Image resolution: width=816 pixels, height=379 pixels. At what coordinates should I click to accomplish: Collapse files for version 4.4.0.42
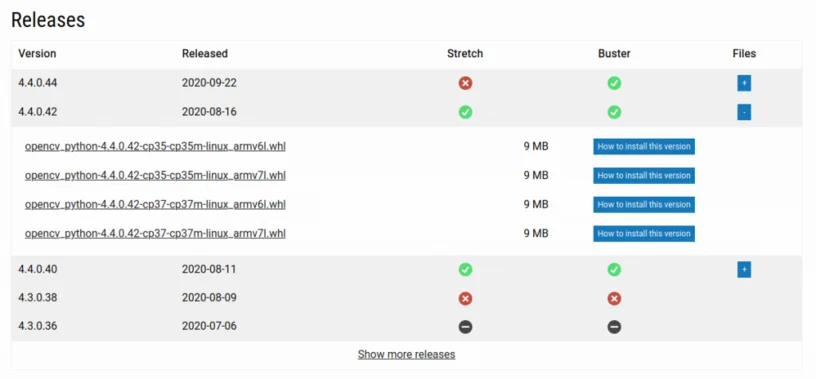(744, 112)
